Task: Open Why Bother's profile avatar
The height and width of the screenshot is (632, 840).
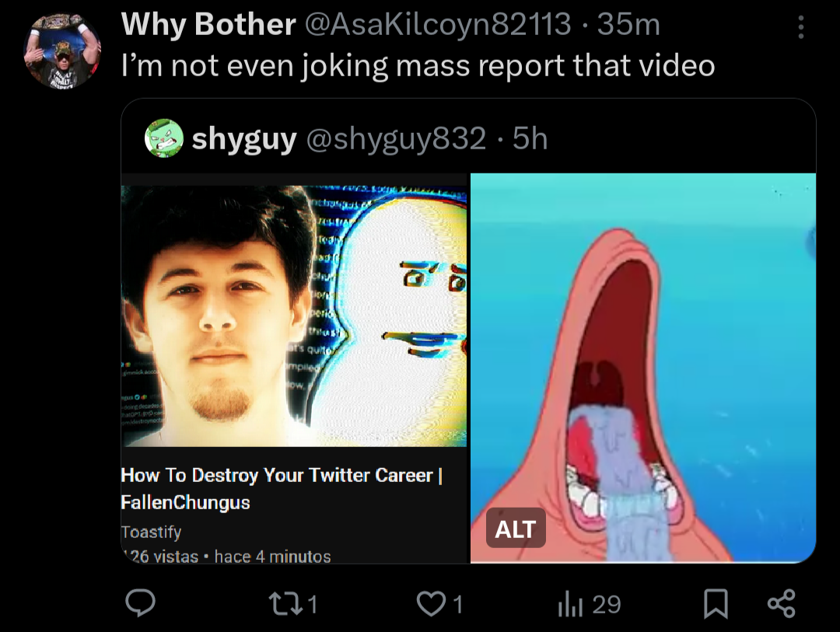Action: tap(62, 51)
